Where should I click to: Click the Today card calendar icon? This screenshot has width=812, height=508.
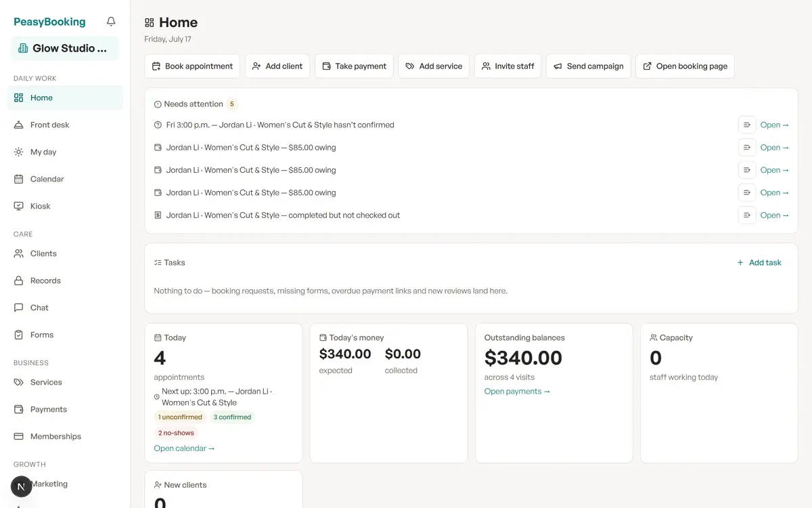158,337
